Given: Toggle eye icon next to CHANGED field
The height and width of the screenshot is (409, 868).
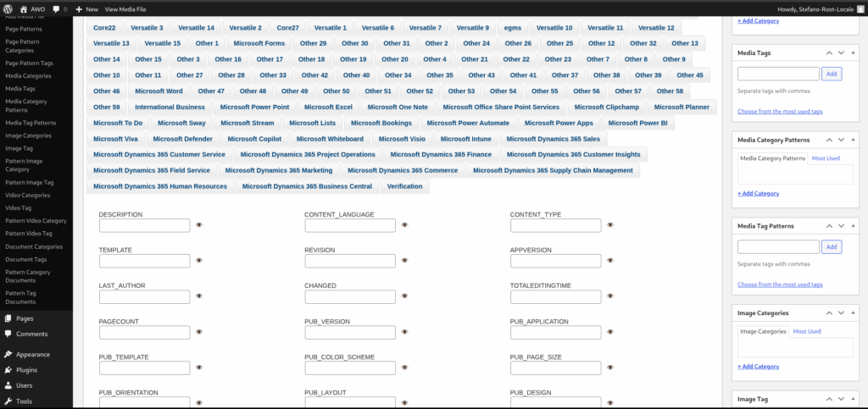Looking at the screenshot, I should 404,296.
